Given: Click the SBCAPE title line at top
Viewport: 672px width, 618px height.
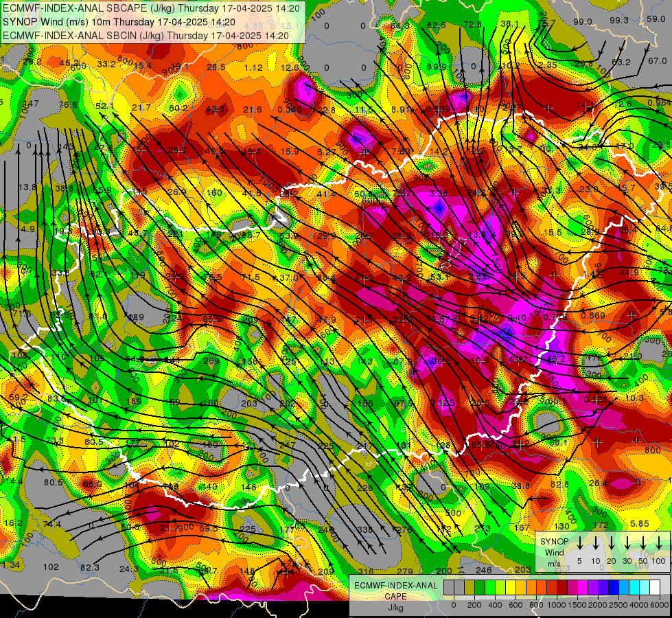Looking at the screenshot, I should [152, 8].
